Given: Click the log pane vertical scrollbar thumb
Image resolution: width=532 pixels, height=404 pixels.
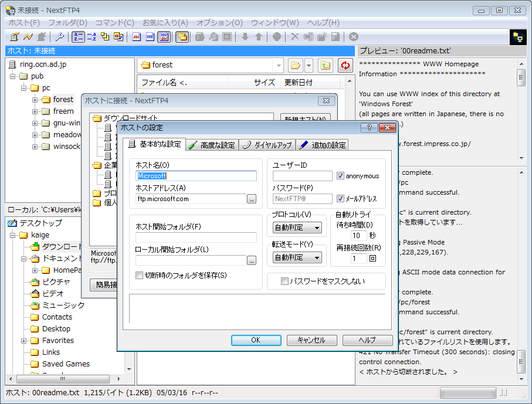Looking at the screenshot, I should [x=521, y=361].
